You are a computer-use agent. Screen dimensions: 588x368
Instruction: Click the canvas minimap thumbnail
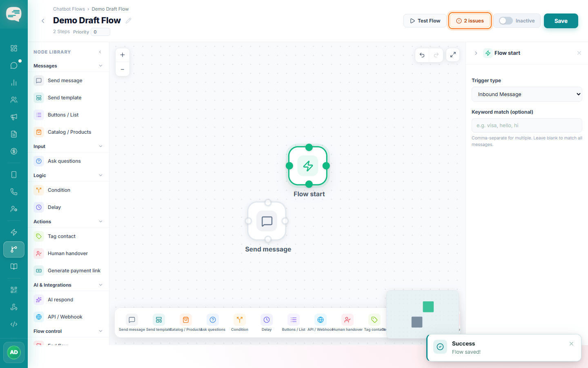pyautogui.click(x=423, y=314)
